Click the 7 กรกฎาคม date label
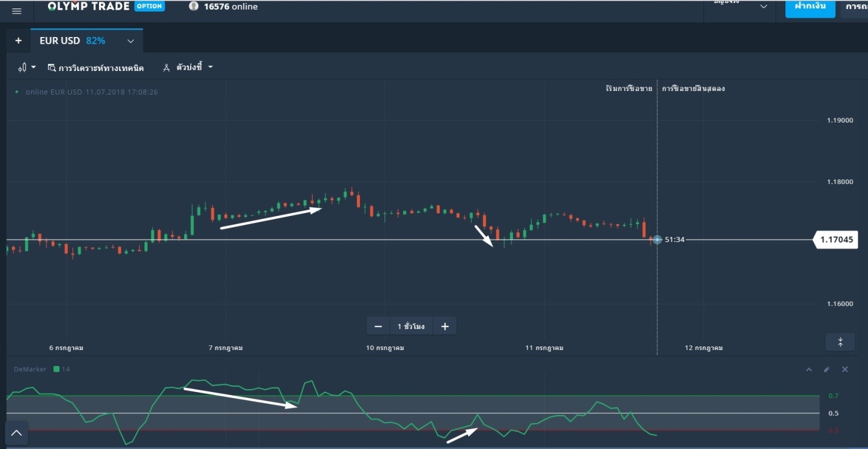This screenshot has height=449, width=868. pyautogui.click(x=226, y=348)
